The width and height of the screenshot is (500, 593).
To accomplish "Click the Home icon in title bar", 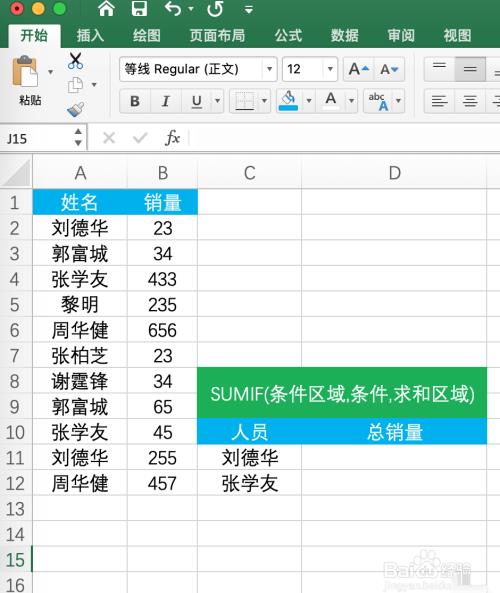I will [106, 8].
